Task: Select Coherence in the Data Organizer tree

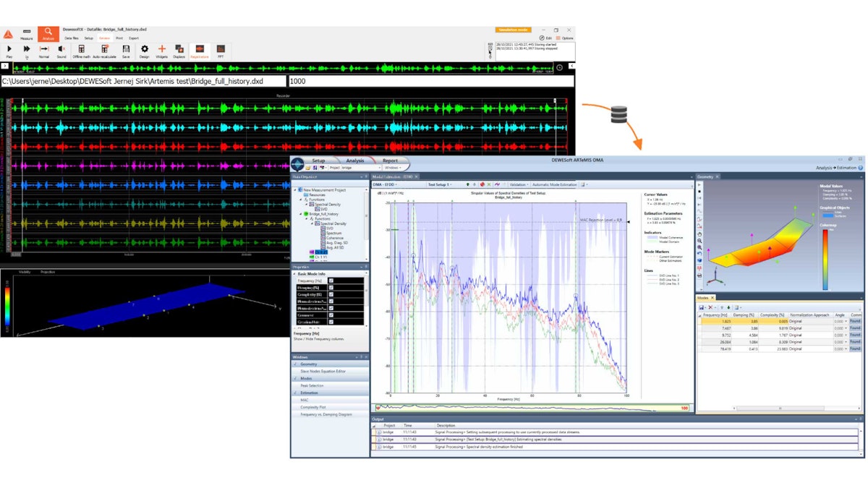Action: [x=334, y=237]
